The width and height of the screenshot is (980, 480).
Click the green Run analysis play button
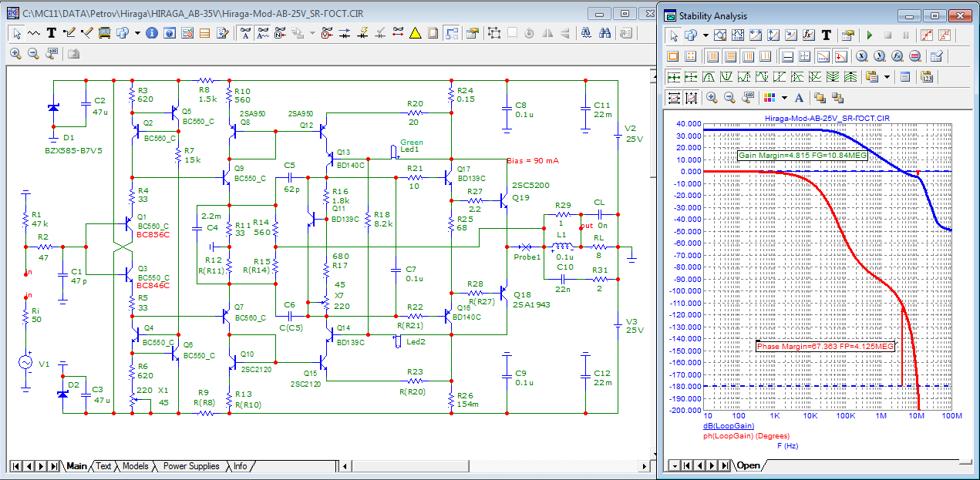pos(869,35)
